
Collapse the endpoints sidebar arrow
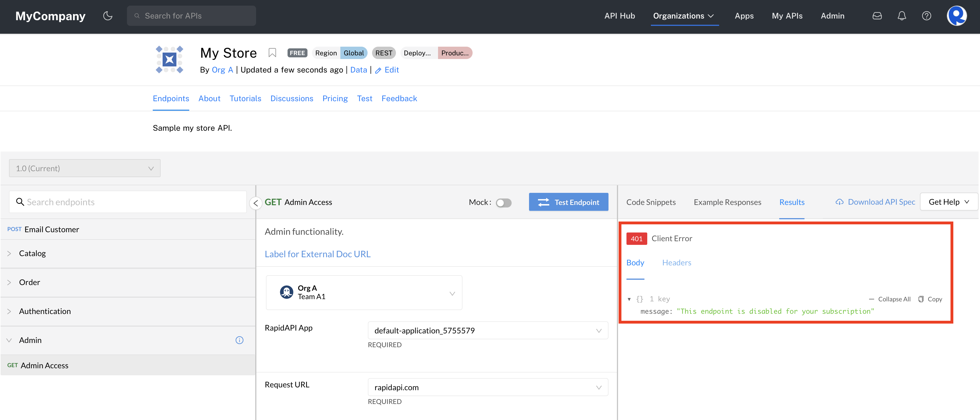click(256, 203)
